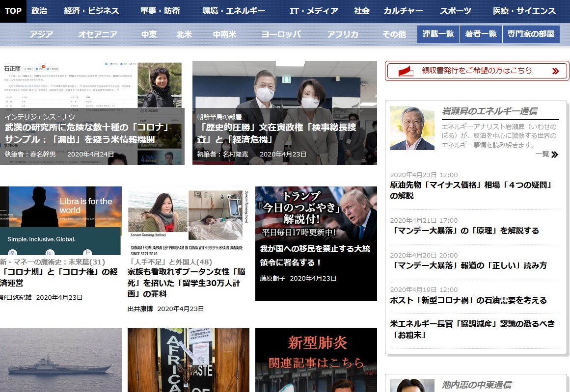Click author name 野口悠紀雄
Screen dimensions: 570x392
[16, 297]
